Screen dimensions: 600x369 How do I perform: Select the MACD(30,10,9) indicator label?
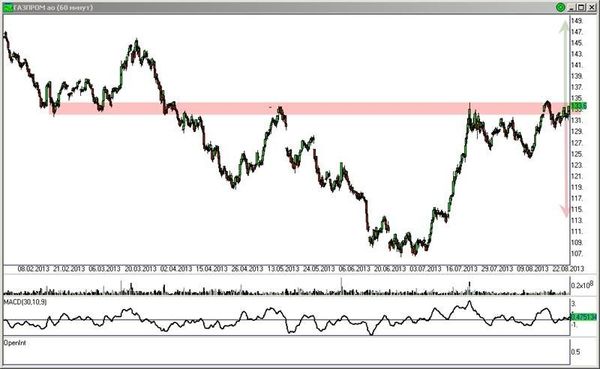point(25,302)
